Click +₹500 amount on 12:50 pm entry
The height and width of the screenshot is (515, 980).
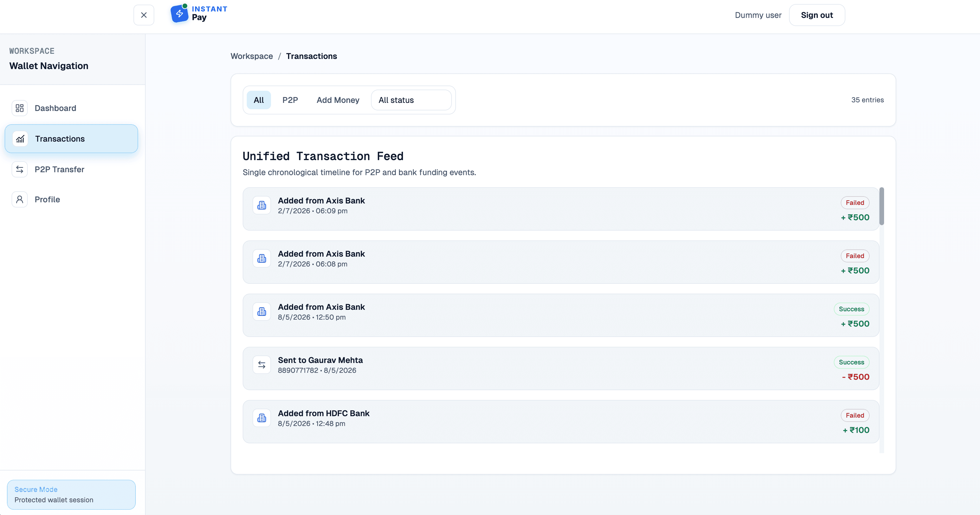[855, 324]
